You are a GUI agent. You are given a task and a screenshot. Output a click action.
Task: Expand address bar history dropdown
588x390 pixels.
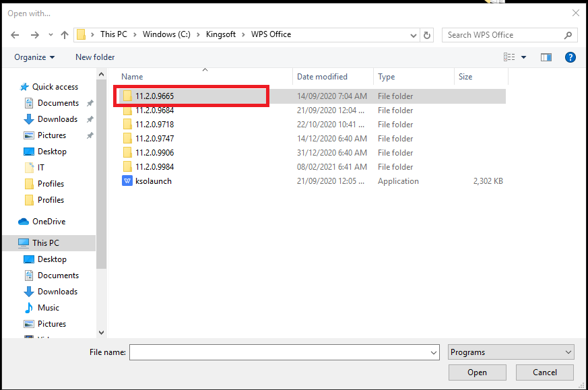[414, 35]
